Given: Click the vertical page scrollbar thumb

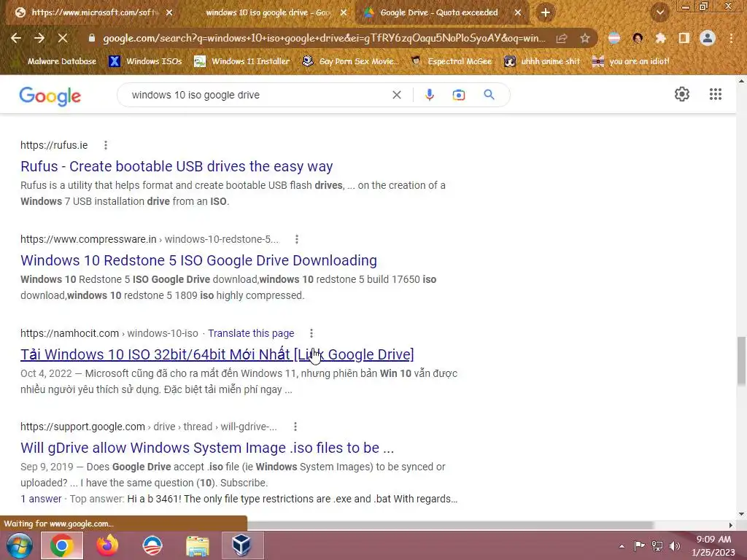Looking at the screenshot, I should pyautogui.click(x=741, y=361).
